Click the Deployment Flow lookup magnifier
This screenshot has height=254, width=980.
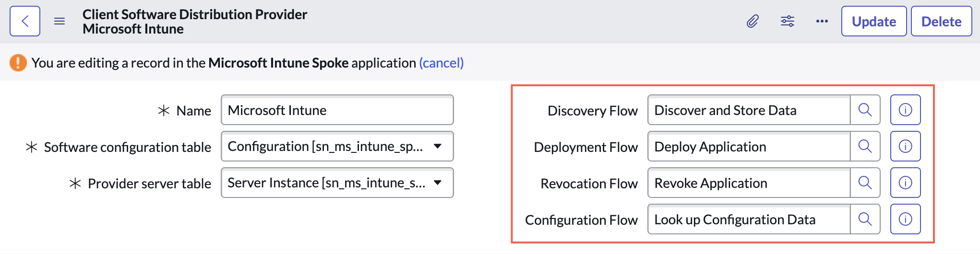tap(865, 147)
